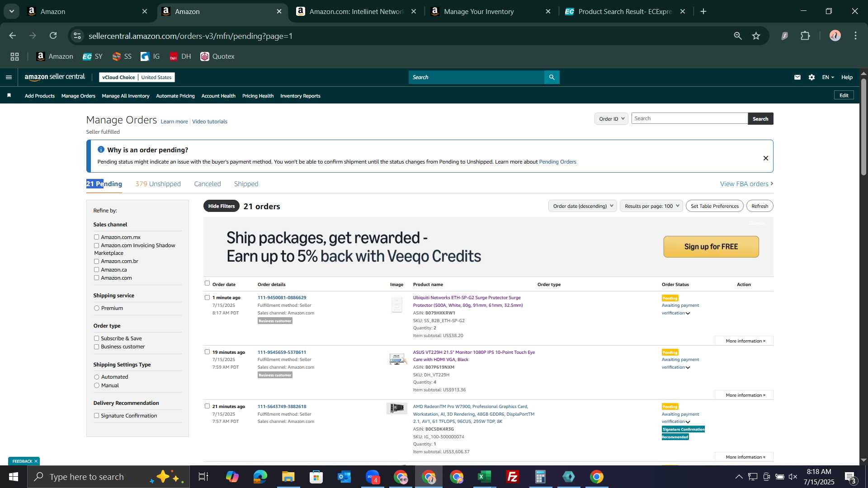Open the Chrome profile avatar

(835, 36)
